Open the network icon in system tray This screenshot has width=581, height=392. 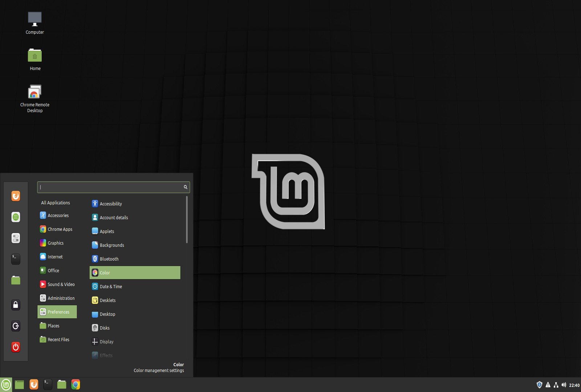556,385
